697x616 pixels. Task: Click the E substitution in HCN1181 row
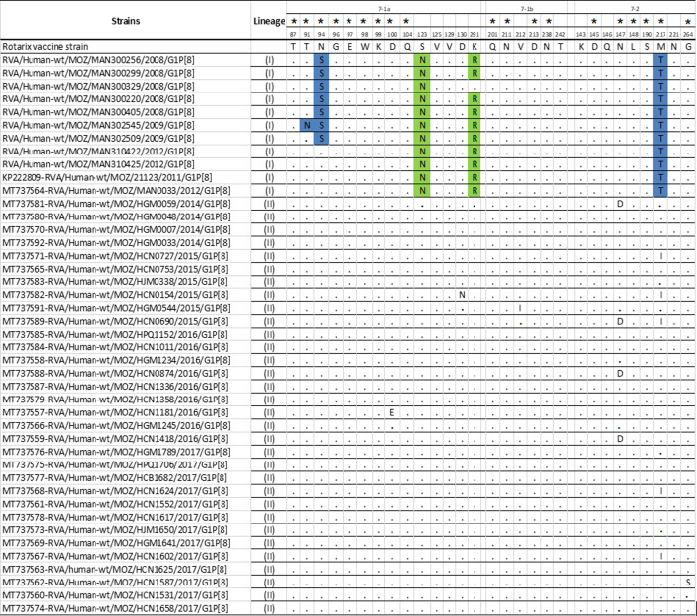[x=392, y=413]
